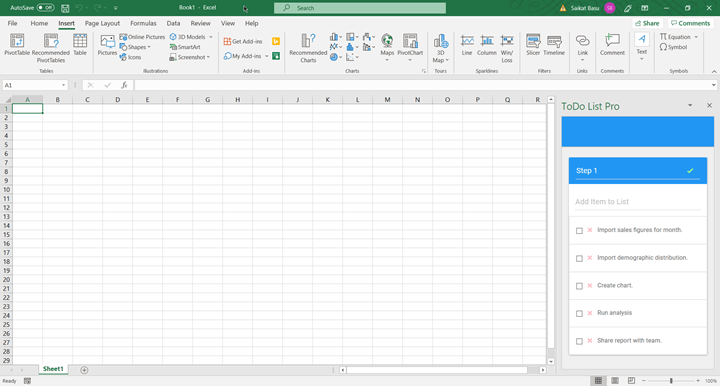The height and width of the screenshot is (386, 720).
Task: Click the Save icon in title bar
Action: [x=65, y=8]
